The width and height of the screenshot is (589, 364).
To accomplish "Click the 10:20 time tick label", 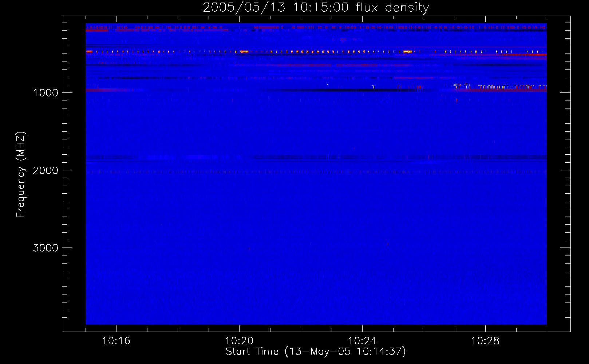I will click(x=239, y=341).
